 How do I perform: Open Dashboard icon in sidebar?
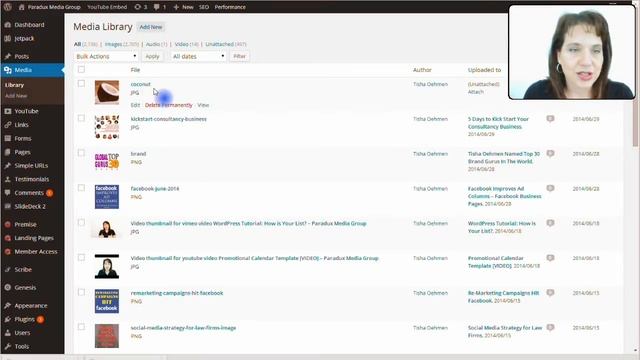tap(8, 25)
